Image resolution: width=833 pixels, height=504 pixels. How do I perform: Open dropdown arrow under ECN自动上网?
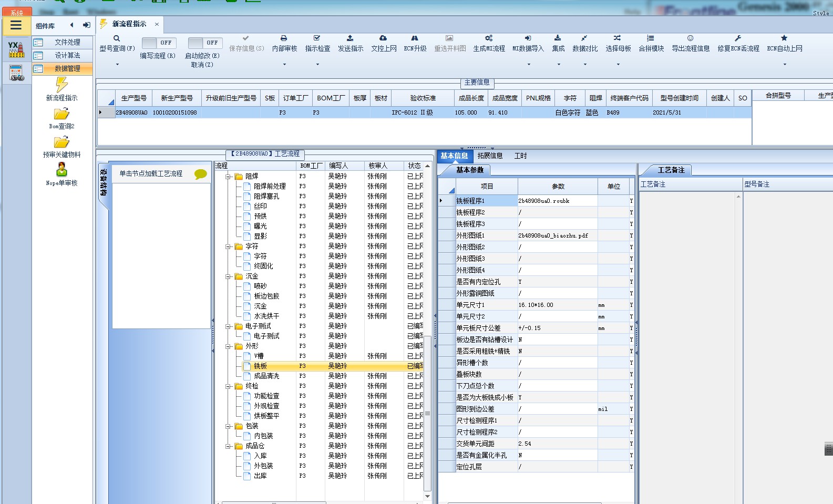pos(785,65)
